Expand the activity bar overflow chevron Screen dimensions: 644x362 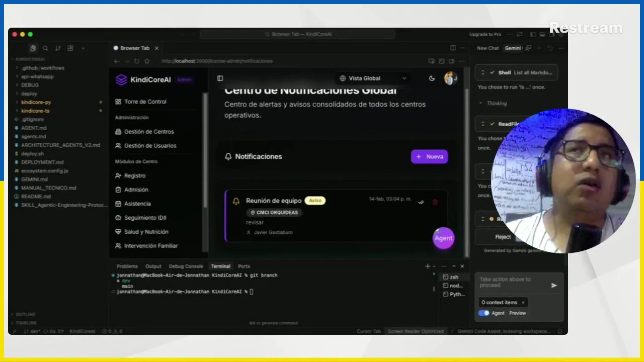(x=83, y=48)
